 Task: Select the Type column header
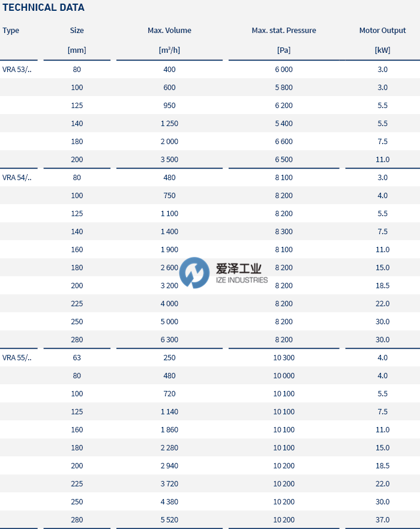(11, 31)
